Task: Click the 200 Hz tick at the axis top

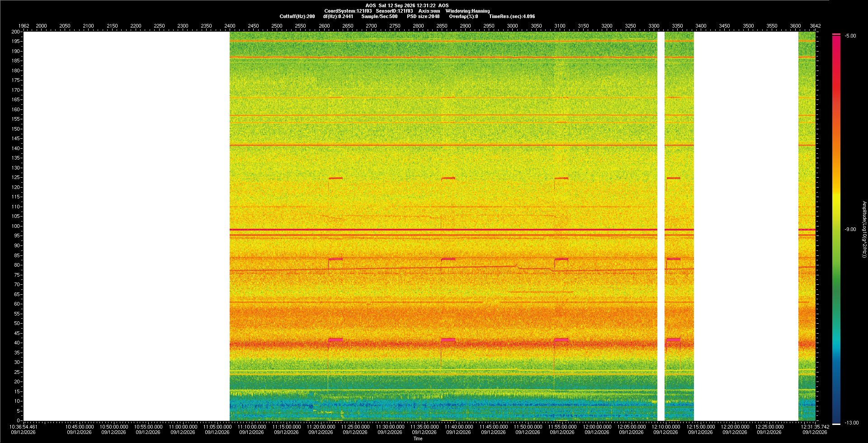Action: pos(16,32)
